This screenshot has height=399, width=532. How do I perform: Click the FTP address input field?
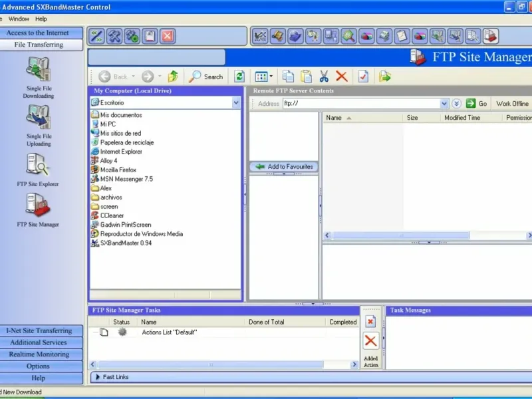(x=361, y=104)
